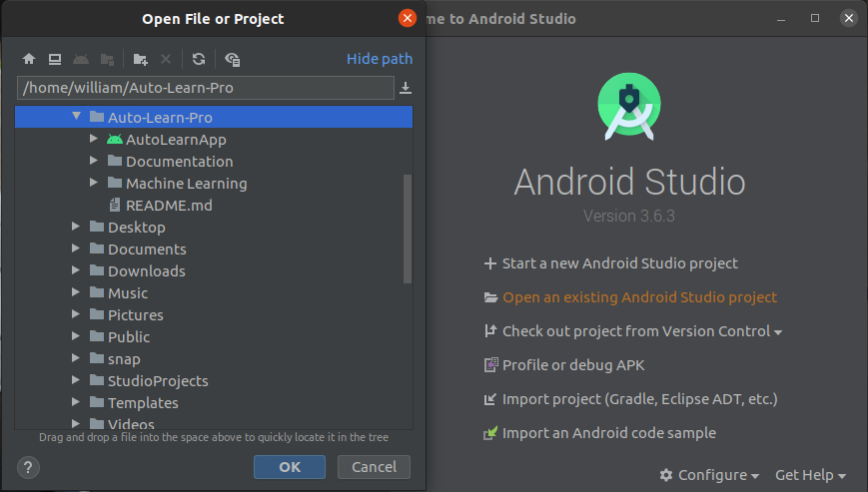The width and height of the screenshot is (868, 492).
Task: Select the Auto-Learn-Pro tree row
Action: 214,117
